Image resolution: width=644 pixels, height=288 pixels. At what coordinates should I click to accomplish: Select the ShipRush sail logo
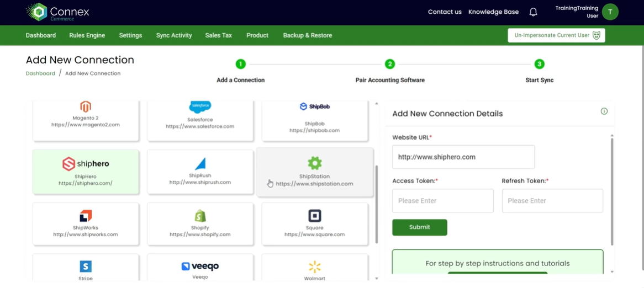pyautogui.click(x=200, y=164)
